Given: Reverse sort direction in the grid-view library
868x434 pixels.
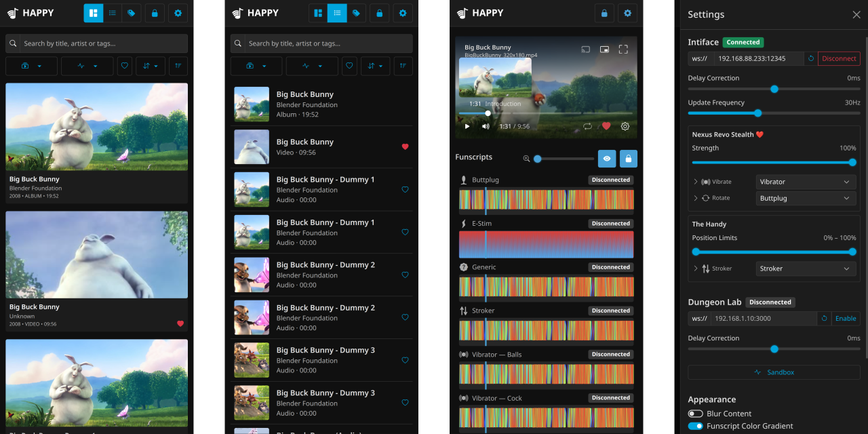Looking at the screenshot, I should click(x=178, y=66).
